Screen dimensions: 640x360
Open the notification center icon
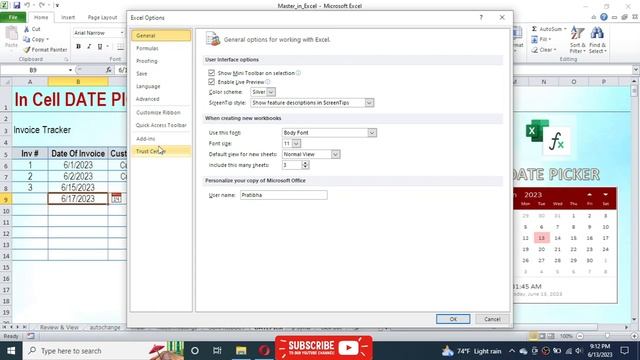click(624, 351)
